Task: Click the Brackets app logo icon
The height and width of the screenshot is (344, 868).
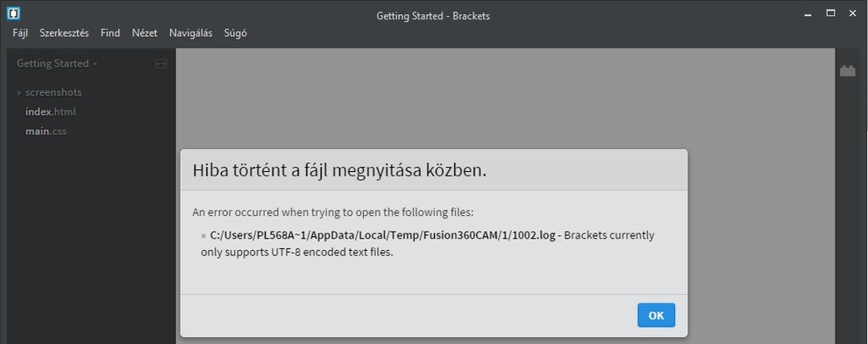Action: point(14,13)
